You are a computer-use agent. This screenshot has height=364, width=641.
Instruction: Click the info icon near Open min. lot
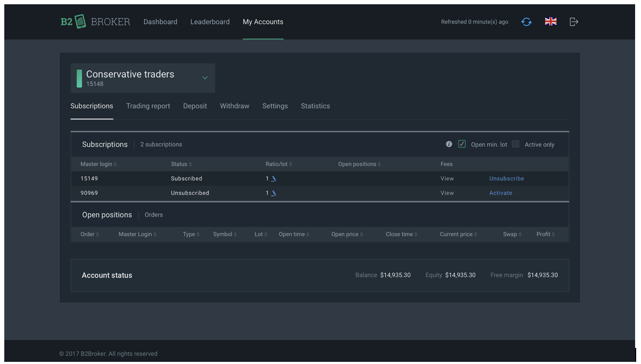tap(449, 144)
